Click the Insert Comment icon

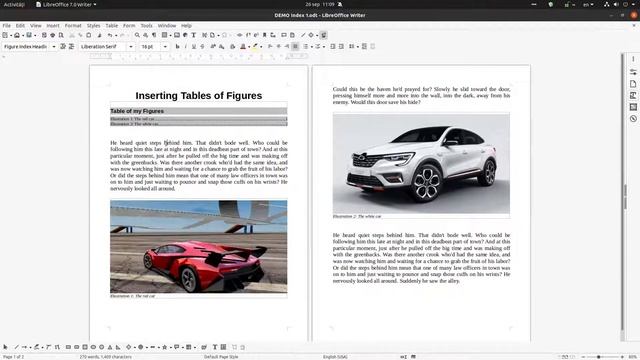pyautogui.click(x=284, y=36)
